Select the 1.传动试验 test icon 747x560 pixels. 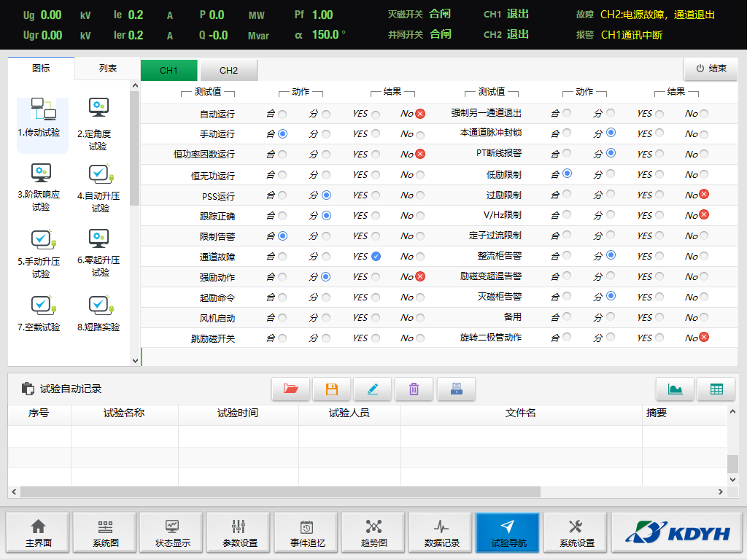(x=42, y=119)
